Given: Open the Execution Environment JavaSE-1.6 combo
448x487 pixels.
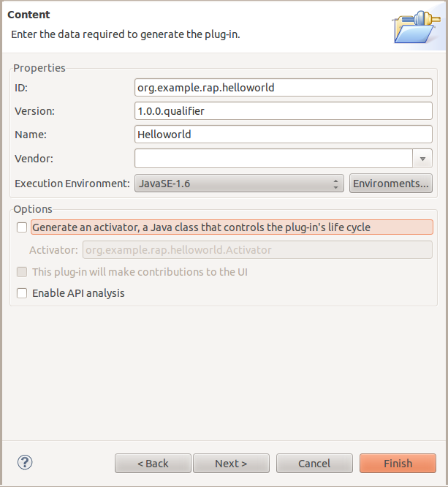Looking at the screenshot, I should click(239, 184).
